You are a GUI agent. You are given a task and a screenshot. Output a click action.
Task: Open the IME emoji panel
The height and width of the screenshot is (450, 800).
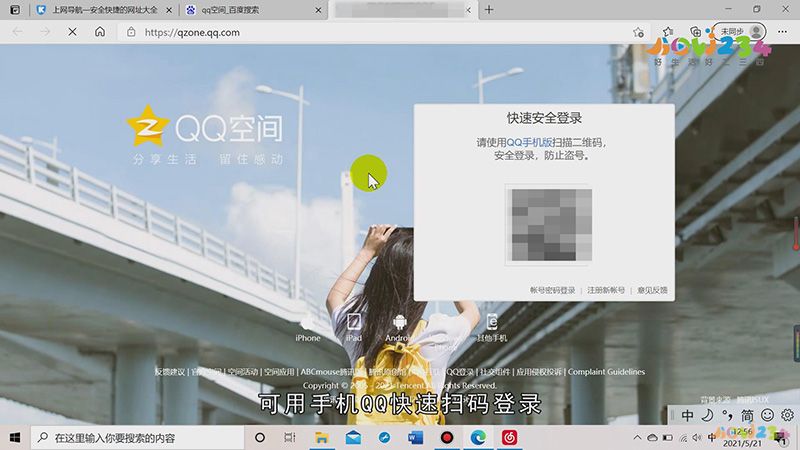coord(767,415)
